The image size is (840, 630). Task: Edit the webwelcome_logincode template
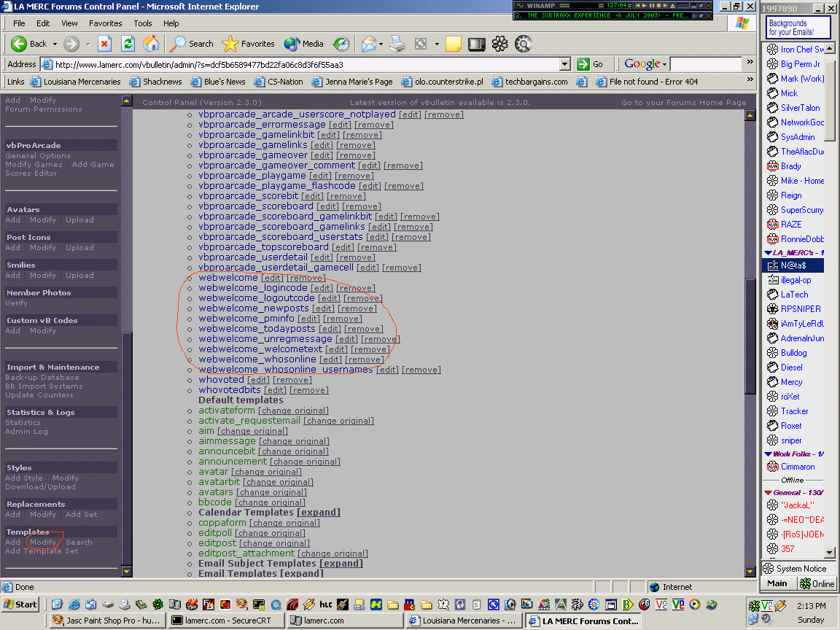(x=322, y=288)
